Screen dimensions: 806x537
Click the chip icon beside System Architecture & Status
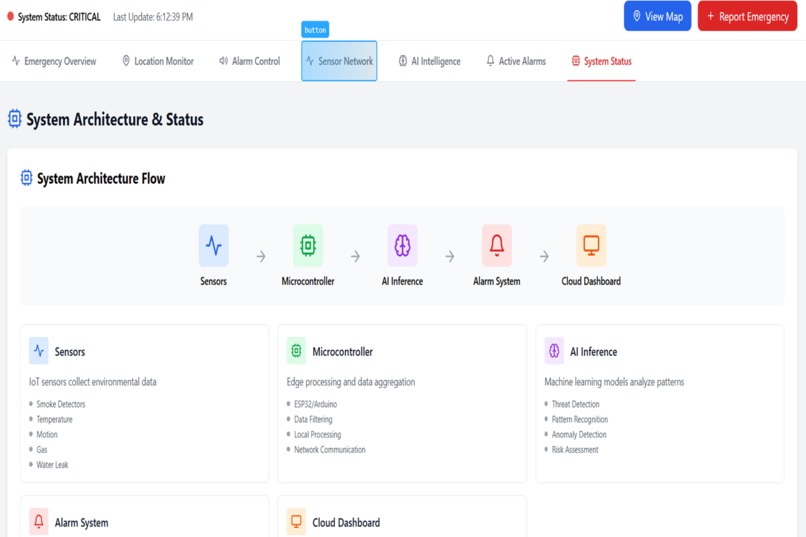pyautogui.click(x=14, y=119)
